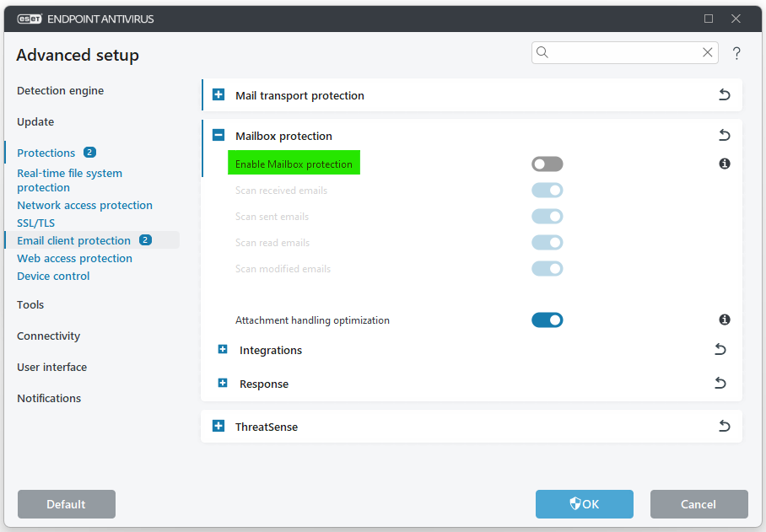Expand the ThreatSense section
This screenshot has width=766, height=532.
pyautogui.click(x=218, y=426)
